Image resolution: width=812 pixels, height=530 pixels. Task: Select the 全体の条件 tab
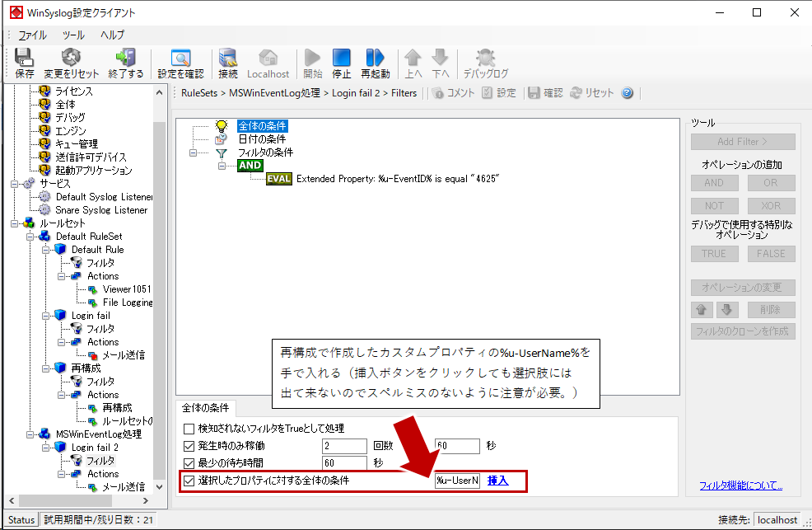click(206, 408)
